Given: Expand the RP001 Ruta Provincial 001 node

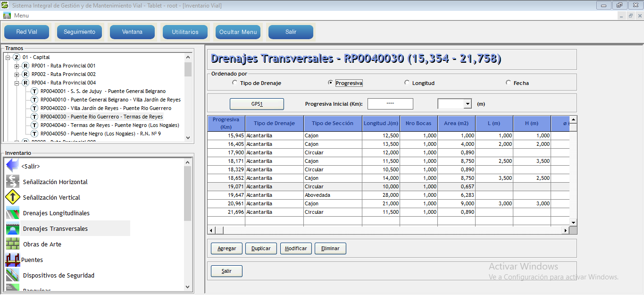Looking at the screenshot, I should (x=17, y=66).
